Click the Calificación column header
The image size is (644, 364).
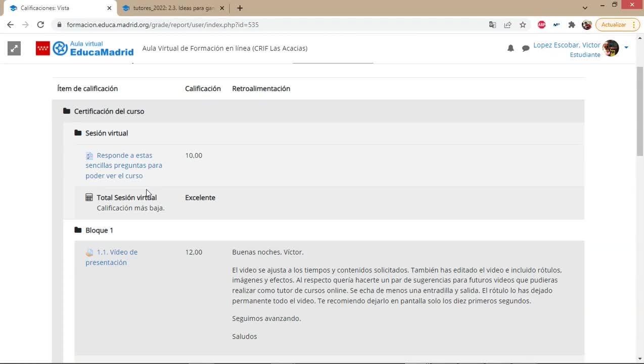[203, 88]
